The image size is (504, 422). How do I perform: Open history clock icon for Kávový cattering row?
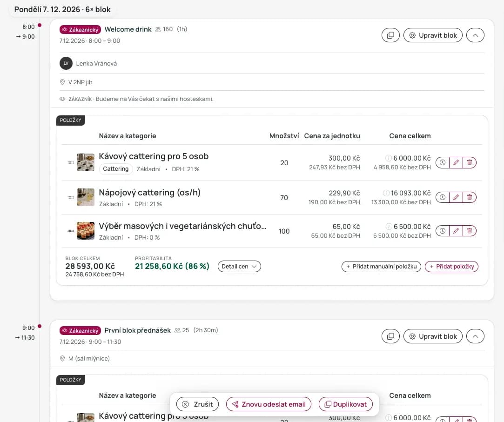pos(443,163)
